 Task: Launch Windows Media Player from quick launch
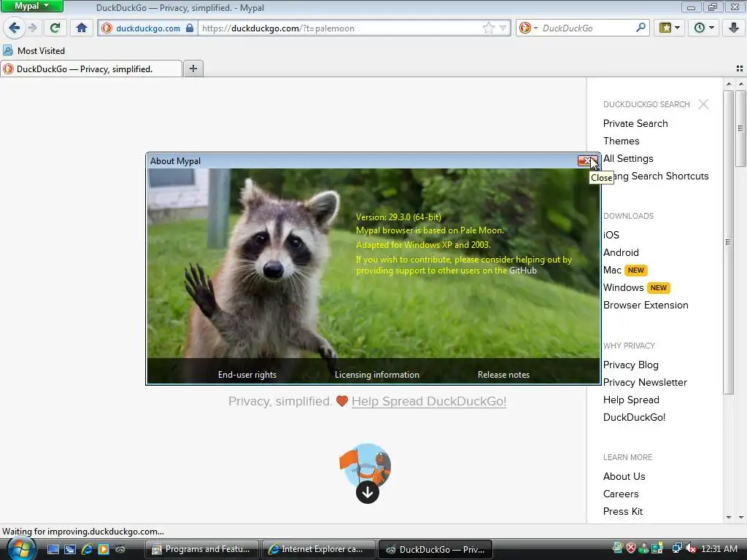point(104,549)
